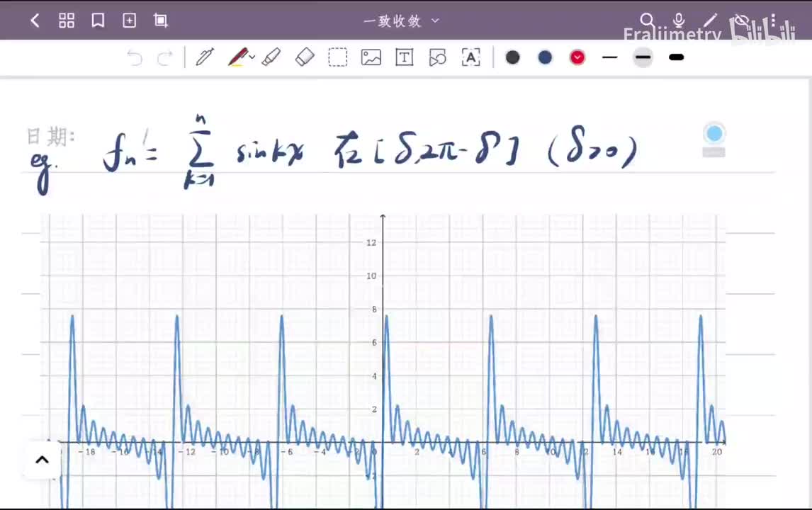Choose the red color swatch
Image resolution: width=812 pixels, height=510 pixels.
pyautogui.click(x=577, y=57)
